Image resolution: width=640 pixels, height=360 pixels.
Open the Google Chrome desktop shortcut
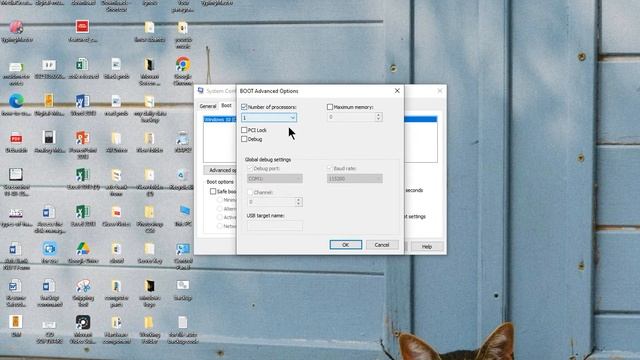(x=183, y=65)
